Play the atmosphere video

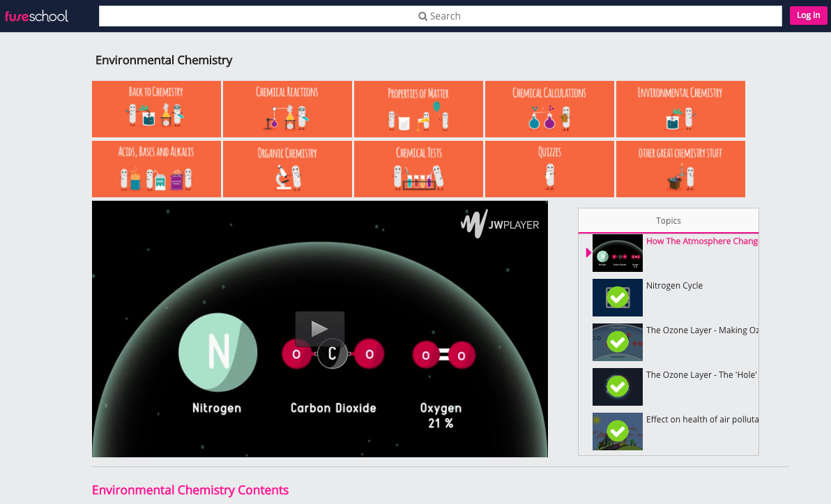coord(319,328)
